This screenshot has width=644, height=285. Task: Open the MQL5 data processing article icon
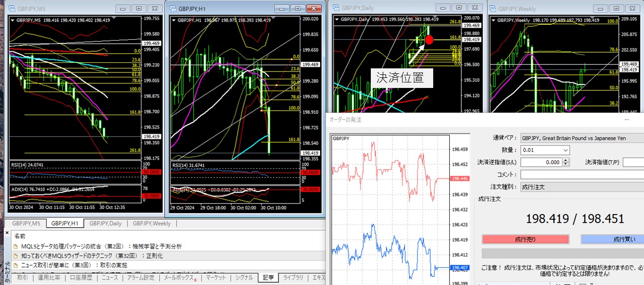pos(16,246)
